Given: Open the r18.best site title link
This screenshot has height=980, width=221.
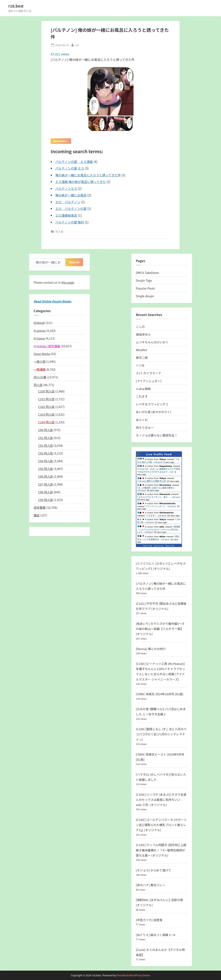Looking at the screenshot, I should 16,6.
